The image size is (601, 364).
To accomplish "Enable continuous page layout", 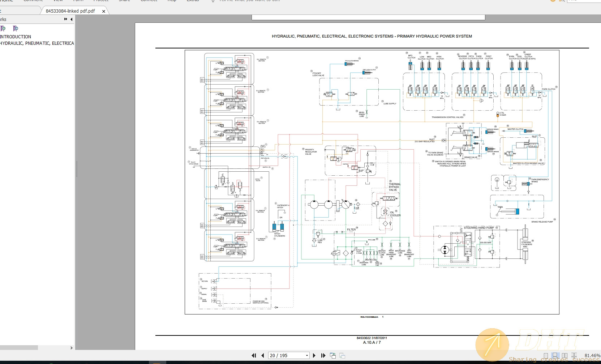I will pos(555,356).
